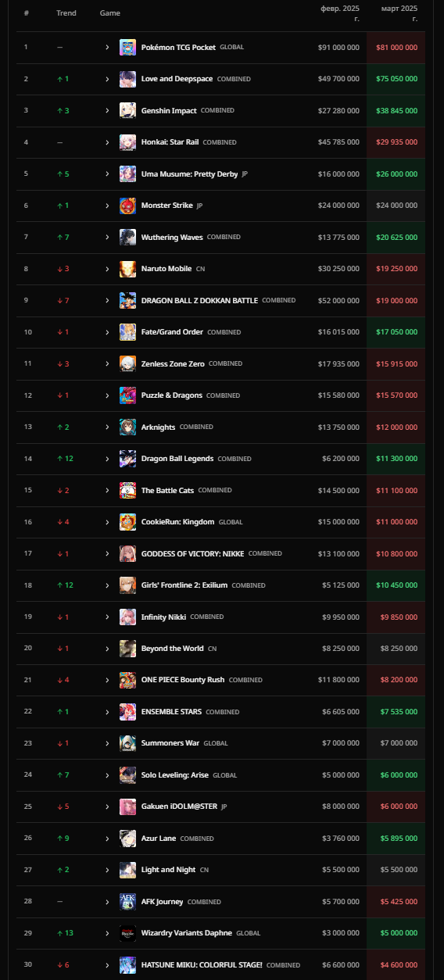Click the Azur Lane game icon

pos(127,839)
